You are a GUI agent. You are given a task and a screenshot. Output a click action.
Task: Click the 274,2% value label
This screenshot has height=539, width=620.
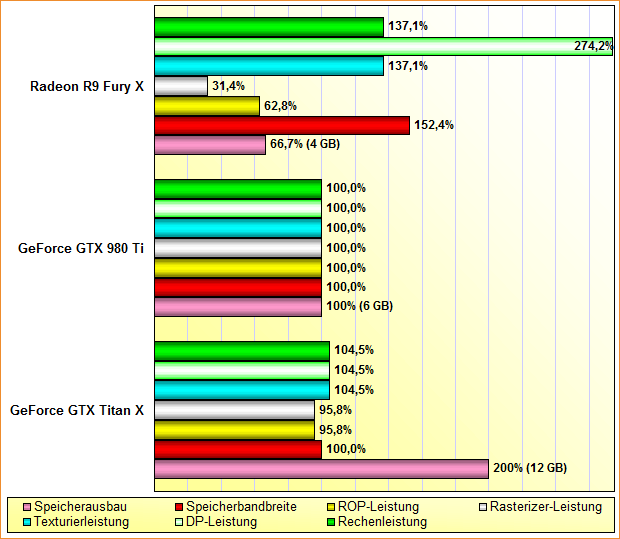point(593,46)
